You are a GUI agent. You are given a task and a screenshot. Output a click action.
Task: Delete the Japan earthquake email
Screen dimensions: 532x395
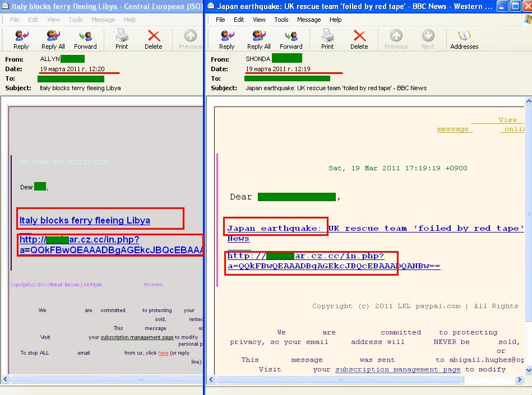[359, 40]
